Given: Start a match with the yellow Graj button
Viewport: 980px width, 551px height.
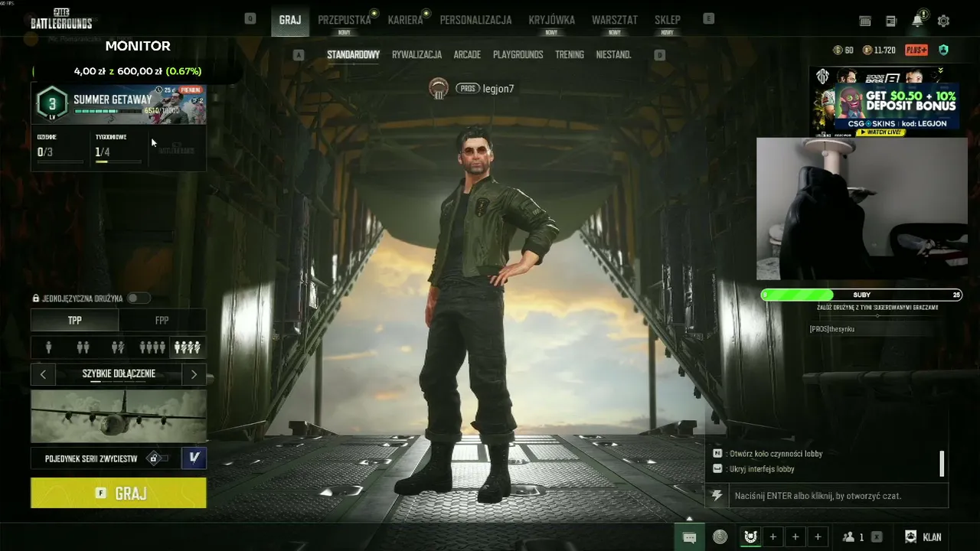Looking at the screenshot, I should [119, 493].
